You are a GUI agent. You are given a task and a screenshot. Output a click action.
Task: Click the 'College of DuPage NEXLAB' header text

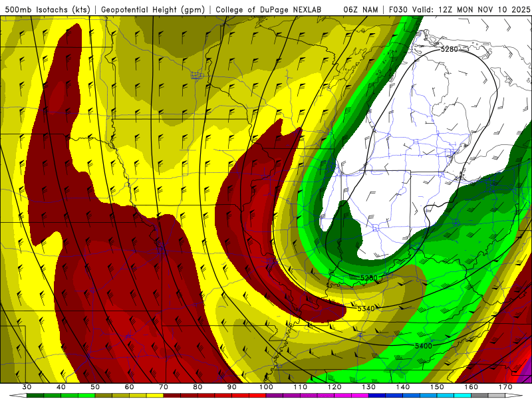point(269,9)
